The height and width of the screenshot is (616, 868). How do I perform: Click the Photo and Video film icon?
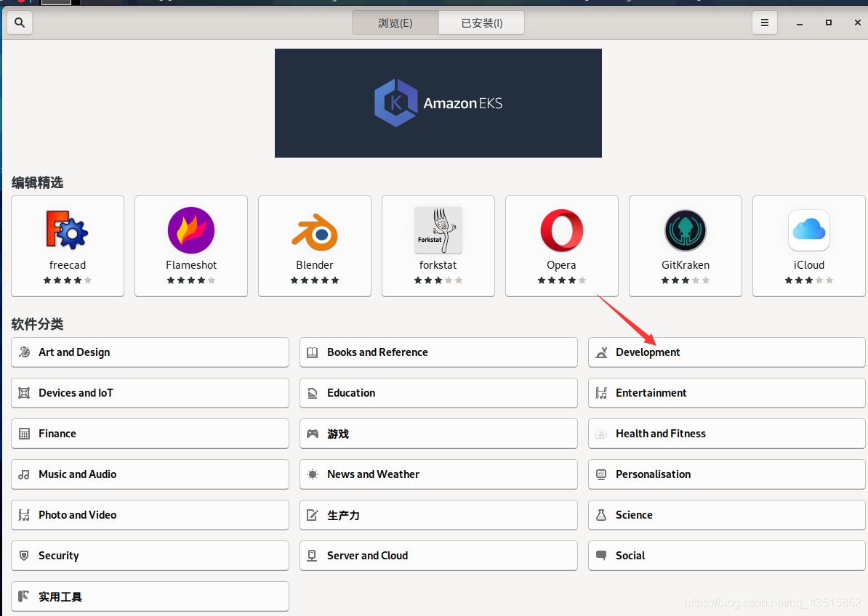click(x=24, y=515)
